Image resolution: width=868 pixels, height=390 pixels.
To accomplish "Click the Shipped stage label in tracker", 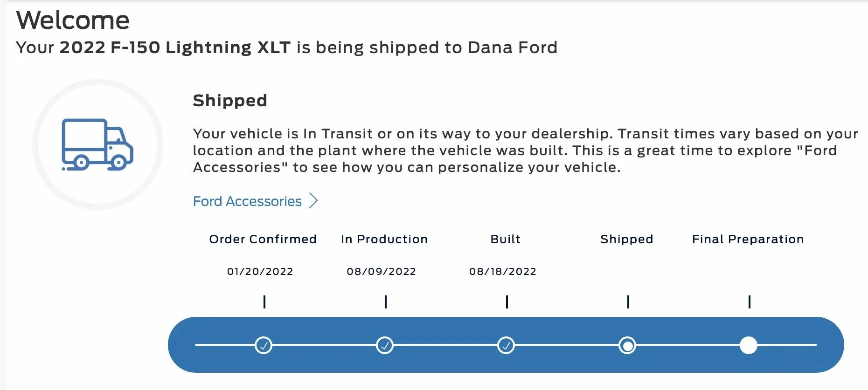I will pyautogui.click(x=627, y=239).
